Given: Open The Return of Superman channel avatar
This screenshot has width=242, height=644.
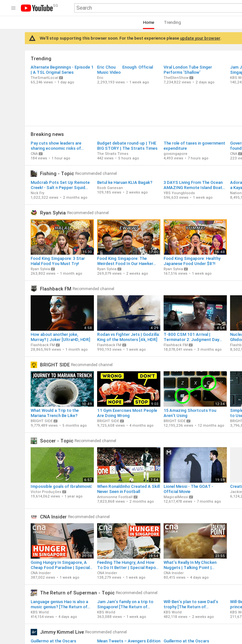Looking at the screenshot, I should (34, 593).
